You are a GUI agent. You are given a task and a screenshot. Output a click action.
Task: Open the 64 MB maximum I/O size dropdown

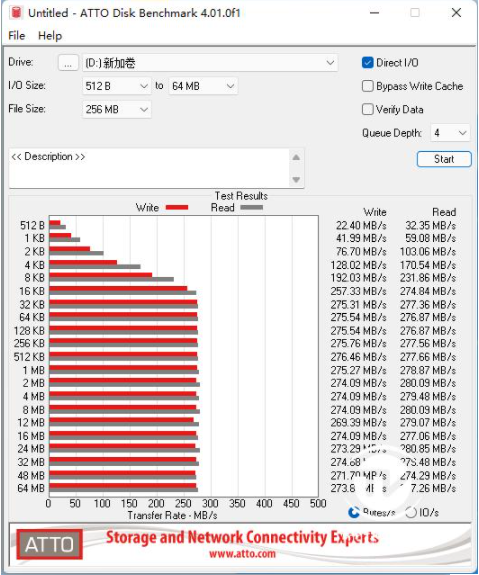coord(203,86)
